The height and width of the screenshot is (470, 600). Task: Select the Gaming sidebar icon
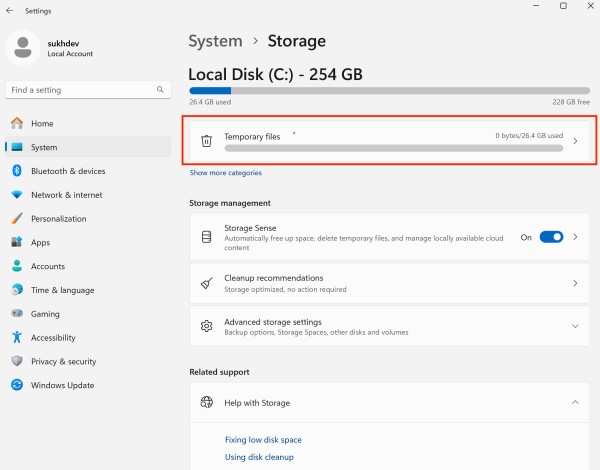pyautogui.click(x=17, y=314)
